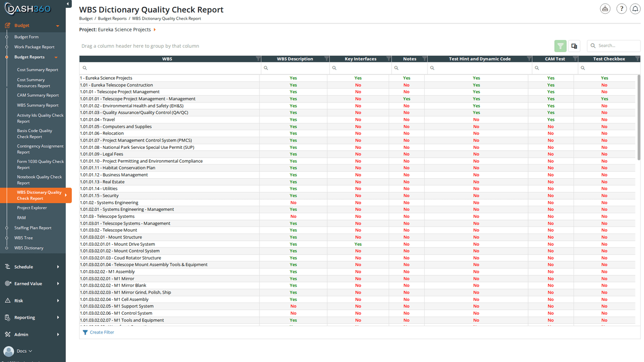Click the table vertical scrollbar
Screen dimensions: 644x362
pos(638,117)
